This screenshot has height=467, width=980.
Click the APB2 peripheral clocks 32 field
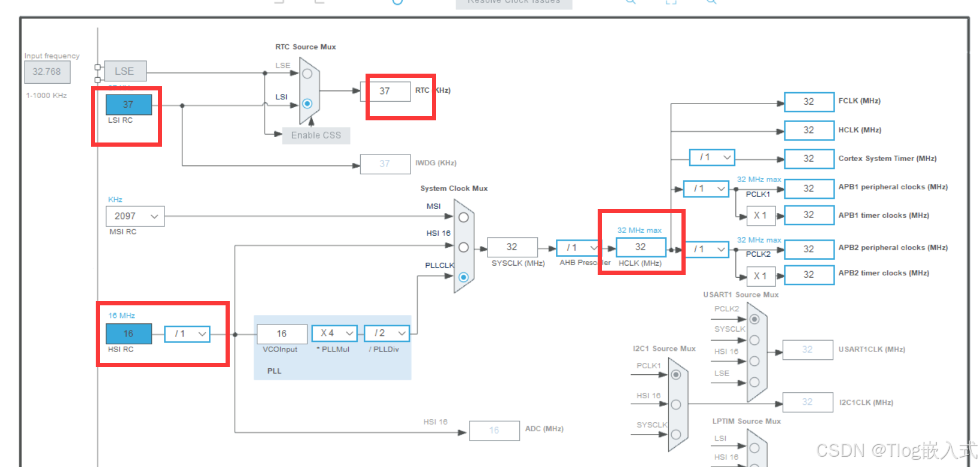point(809,249)
